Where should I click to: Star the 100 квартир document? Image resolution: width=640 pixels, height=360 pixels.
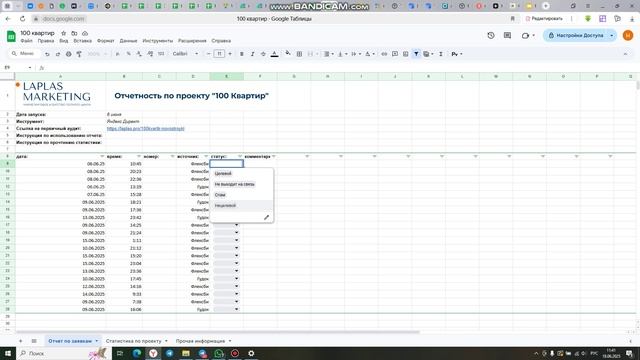[x=63, y=33]
